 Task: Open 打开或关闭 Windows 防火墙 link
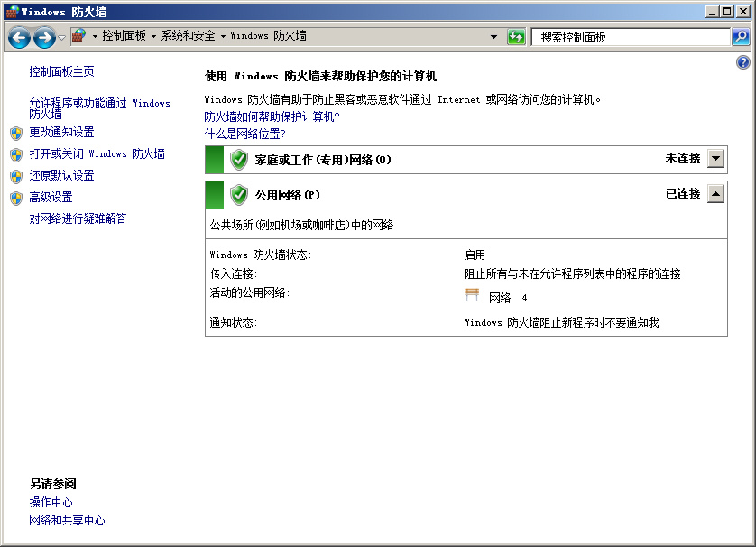click(97, 153)
